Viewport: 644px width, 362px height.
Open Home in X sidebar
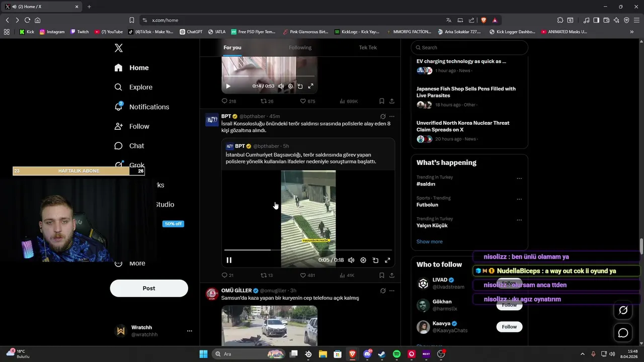coord(132,68)
